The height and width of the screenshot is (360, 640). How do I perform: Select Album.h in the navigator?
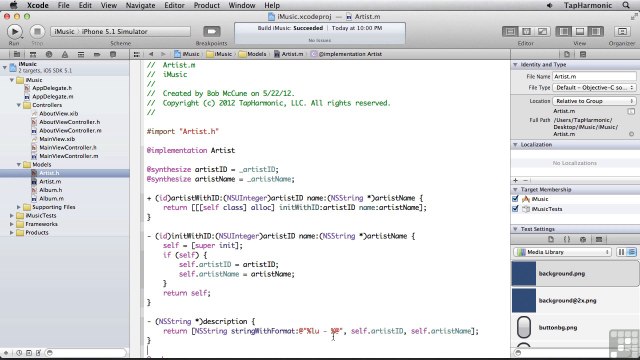tap(51, 190)
